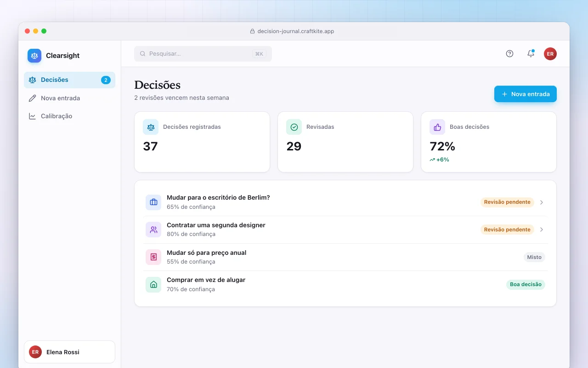Click the scales icon on Decisões registradas card
The height and width of the screenshot is (368, 588).
coord(151,127)
